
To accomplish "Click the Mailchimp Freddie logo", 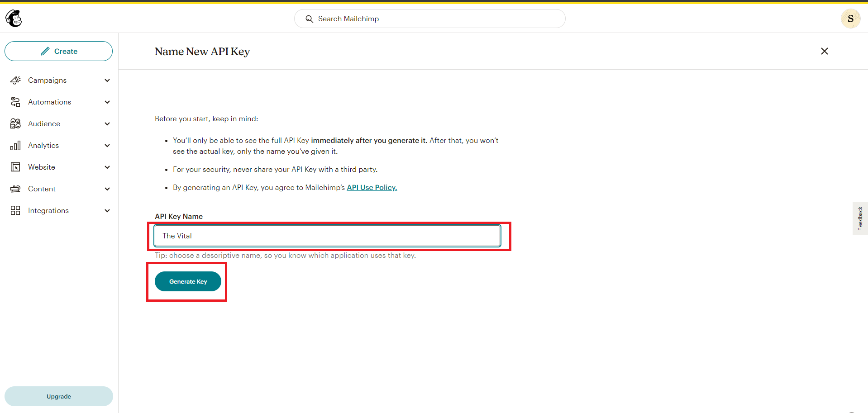I will 14,19.
